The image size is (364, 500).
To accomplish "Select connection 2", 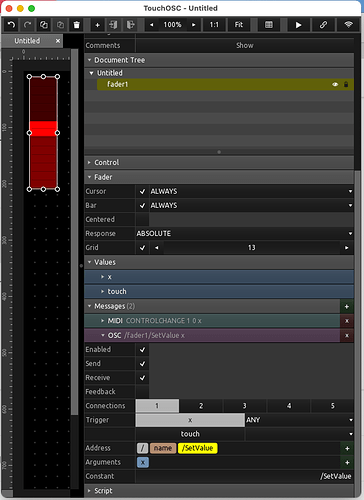I will pos(201,406).
